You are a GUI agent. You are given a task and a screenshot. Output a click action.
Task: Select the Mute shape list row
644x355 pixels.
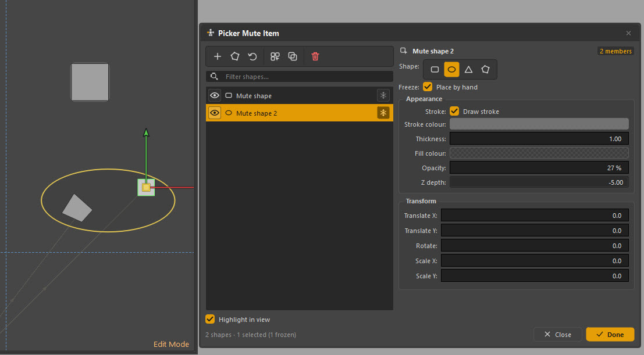pyautogui.click(x=300, y=96)
